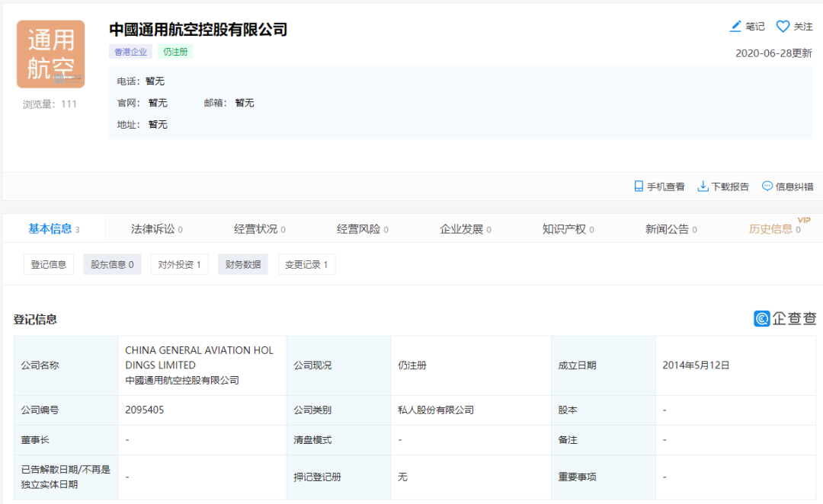Screen dimensions: 823x504
Task: Click the 备注 label cell
Action: pyautogui.click(x=603, y=439)
